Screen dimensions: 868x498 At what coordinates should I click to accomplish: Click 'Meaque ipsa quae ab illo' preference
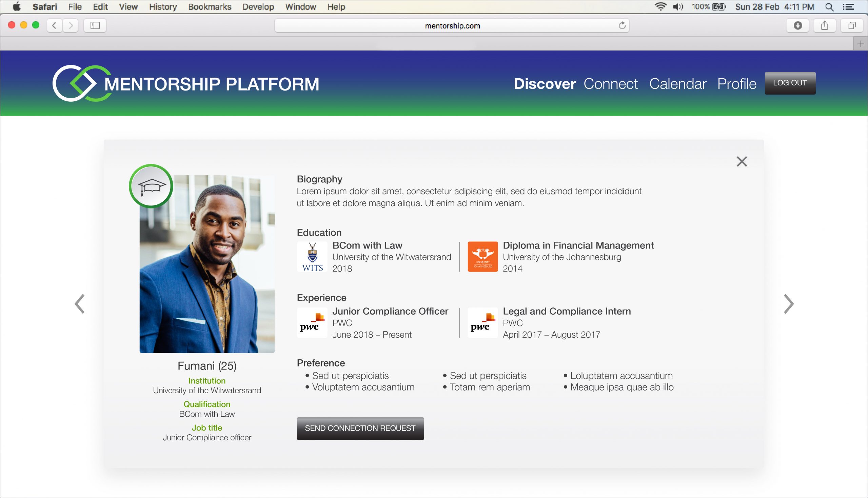[x=622, y=387]
